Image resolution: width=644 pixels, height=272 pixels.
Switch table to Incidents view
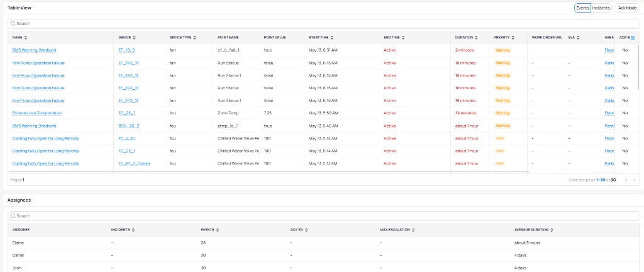601,8
